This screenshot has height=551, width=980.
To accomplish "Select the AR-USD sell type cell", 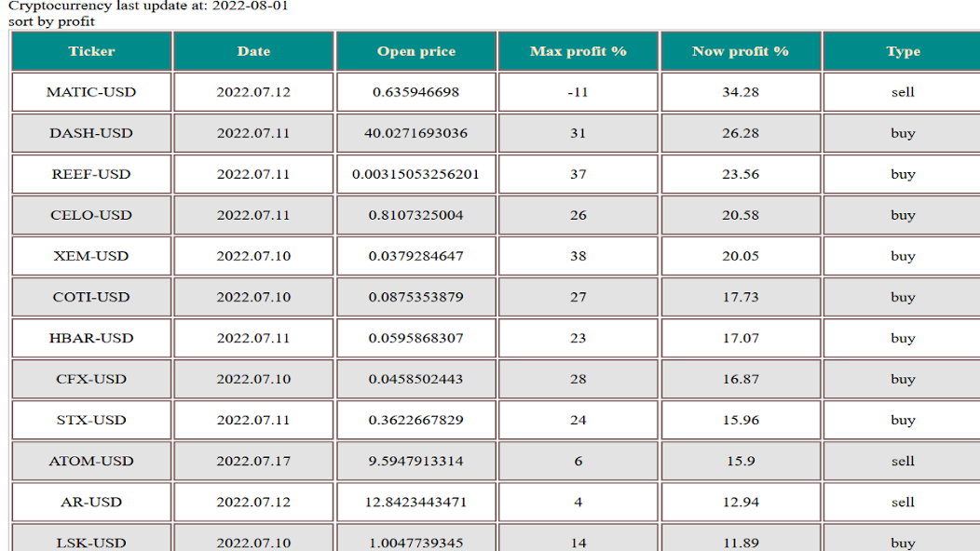I will coord(903,502).
